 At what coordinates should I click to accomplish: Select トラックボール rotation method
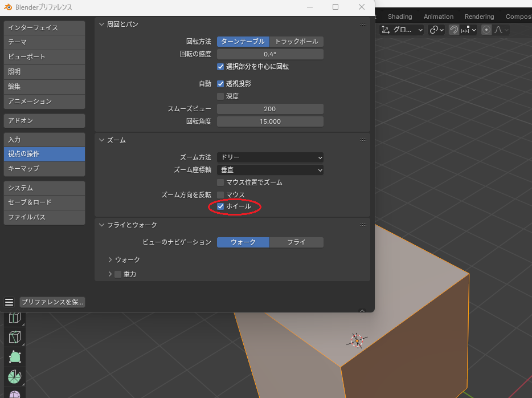pyautogui.click(x=296, y=42)
